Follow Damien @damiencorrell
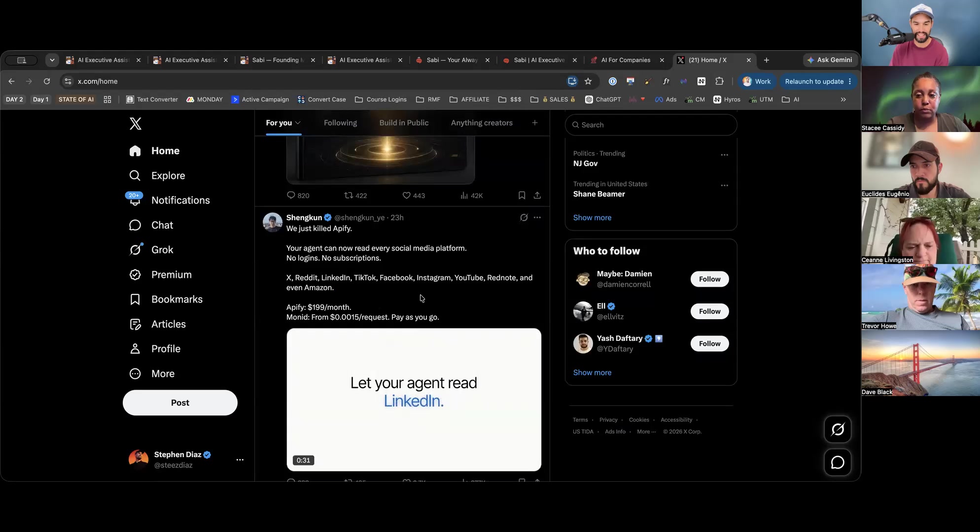Viewport: 980px width, 532px height. [709, 279]
